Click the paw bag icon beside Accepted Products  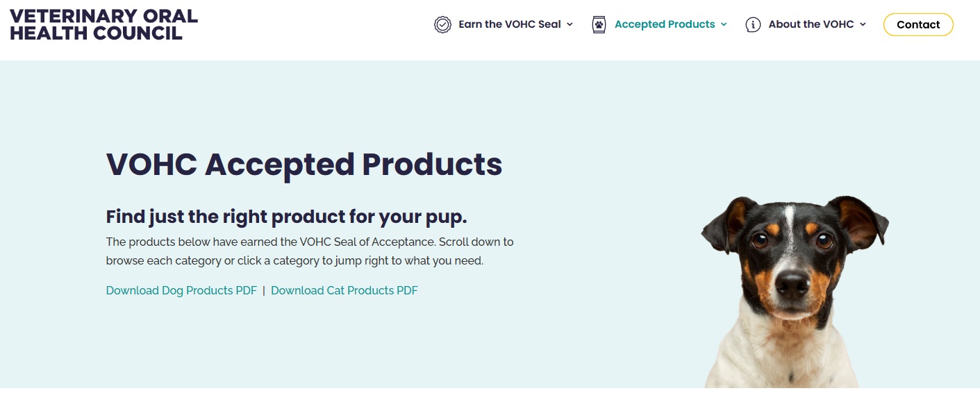point(599,24)
